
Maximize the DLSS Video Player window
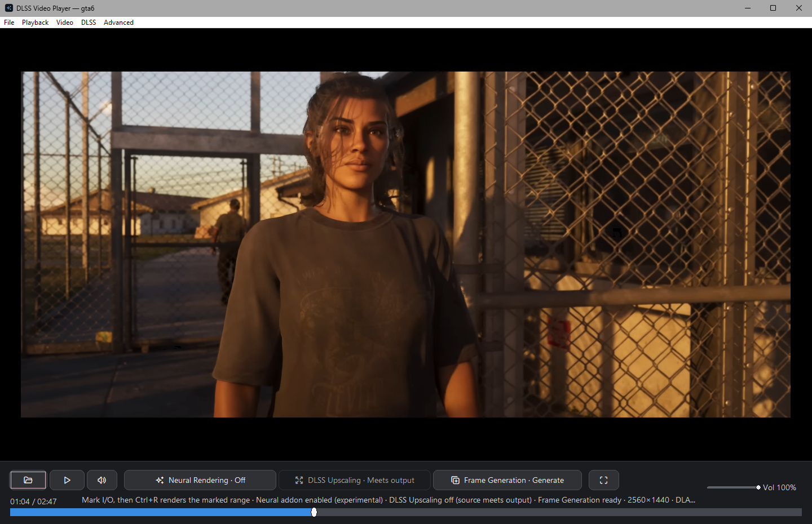pos(773,8)
